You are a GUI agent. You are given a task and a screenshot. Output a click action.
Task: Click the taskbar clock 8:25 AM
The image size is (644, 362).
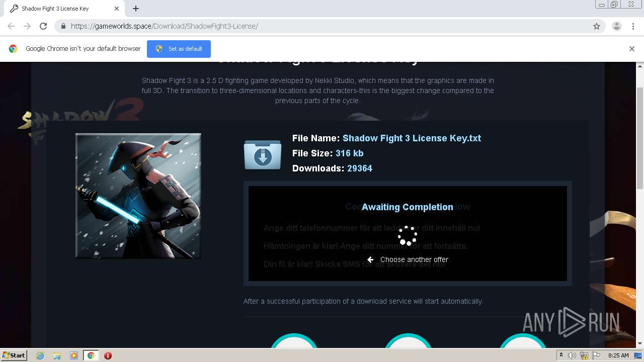pyautogui.click(x=618, y=355)
